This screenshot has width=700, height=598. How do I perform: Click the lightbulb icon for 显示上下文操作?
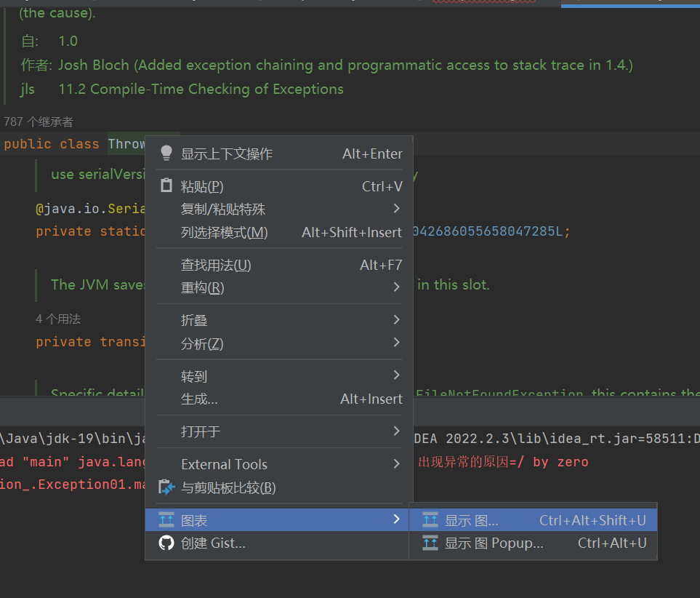(166, 152)
